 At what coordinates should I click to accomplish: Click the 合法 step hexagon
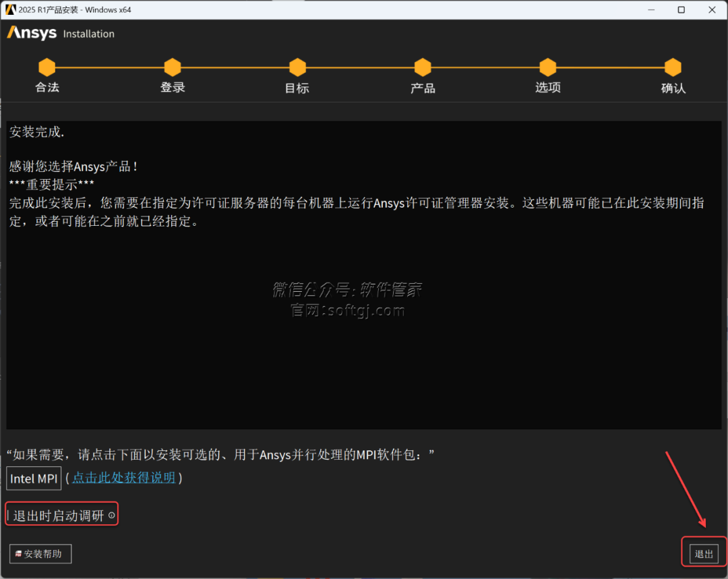click(47, 67)
